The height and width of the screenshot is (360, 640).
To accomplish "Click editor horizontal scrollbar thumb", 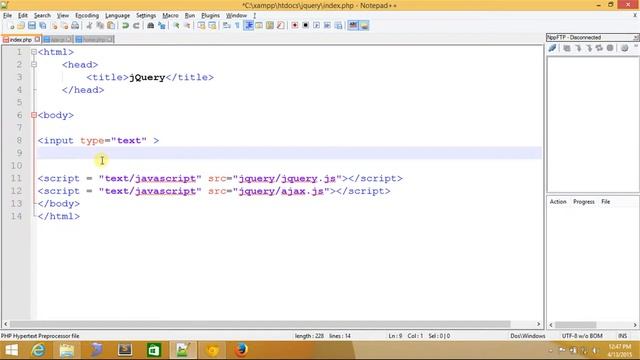I will (x=260, y=324).
